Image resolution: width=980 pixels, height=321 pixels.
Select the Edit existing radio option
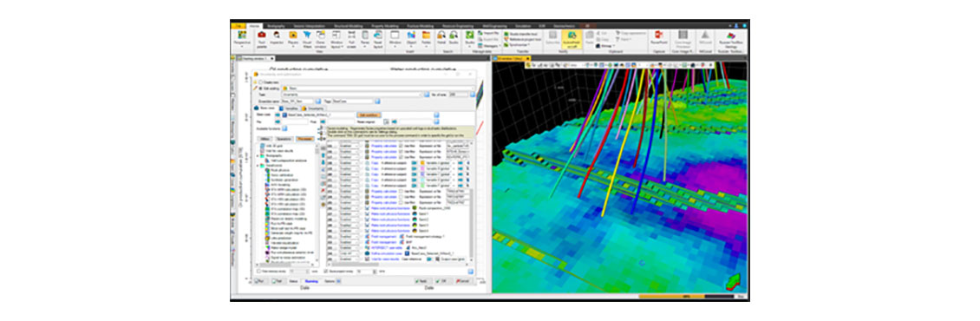coord(261,88)
